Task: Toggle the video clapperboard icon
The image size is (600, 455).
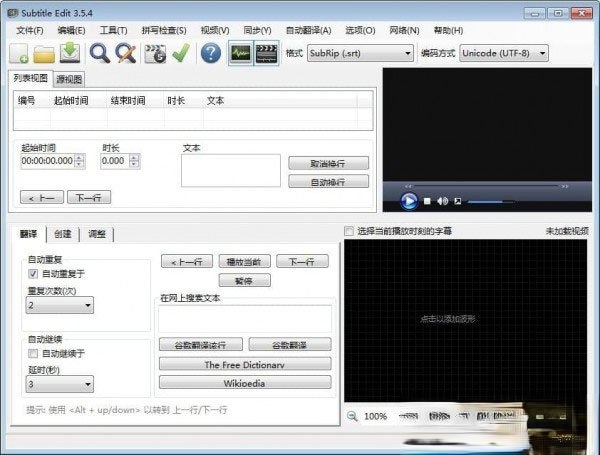Action: click(266, 53)
